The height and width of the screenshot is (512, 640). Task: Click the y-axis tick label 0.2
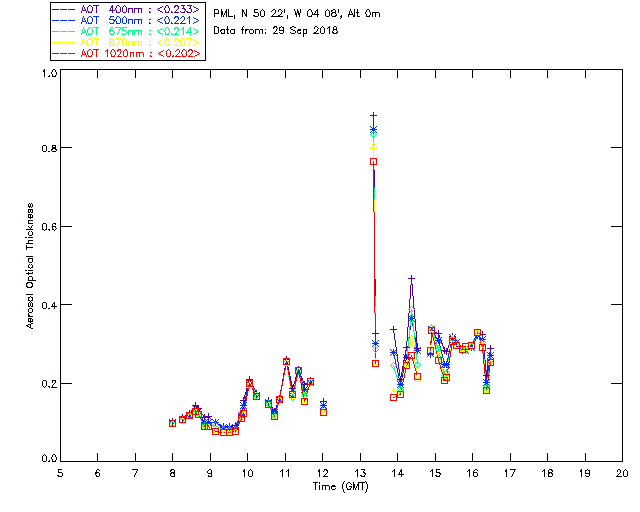pos(49,383)
